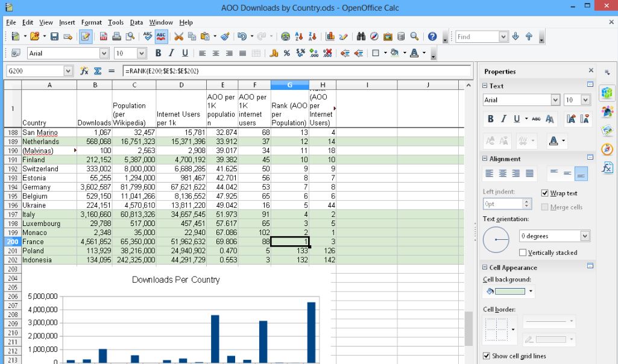Image resolution: width=618 pixels, height=364 pixels.
Task: Sort descending using the Z-A icon
Action: (x=312, y=37)
